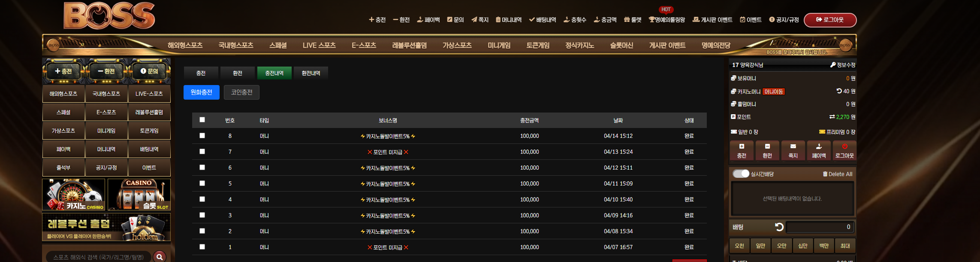Image resolution: width=980 pixels, height=262 pixels.
Task: Click the 페이백 icon in user panel
Action: click(x=819, y=146)
